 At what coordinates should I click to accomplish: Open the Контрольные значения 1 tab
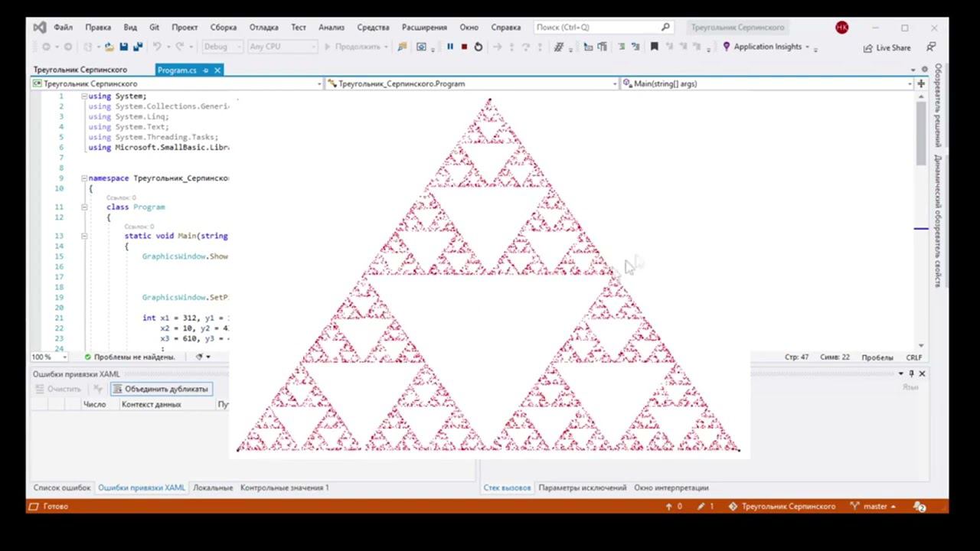pyautogui.click(x=285, y=487)
